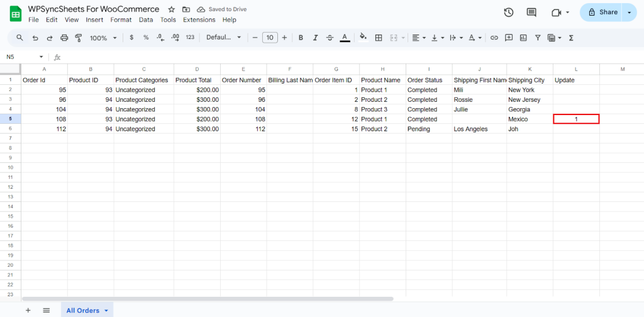Open the File menu
The height and width of the screenshot is (317, 644).
[34, 19]
